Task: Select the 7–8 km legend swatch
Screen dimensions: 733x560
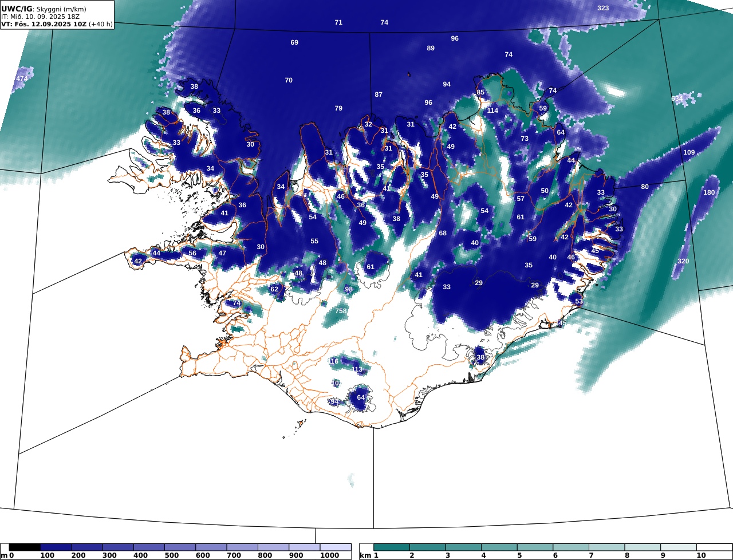Action: click(x=606, y=547)
